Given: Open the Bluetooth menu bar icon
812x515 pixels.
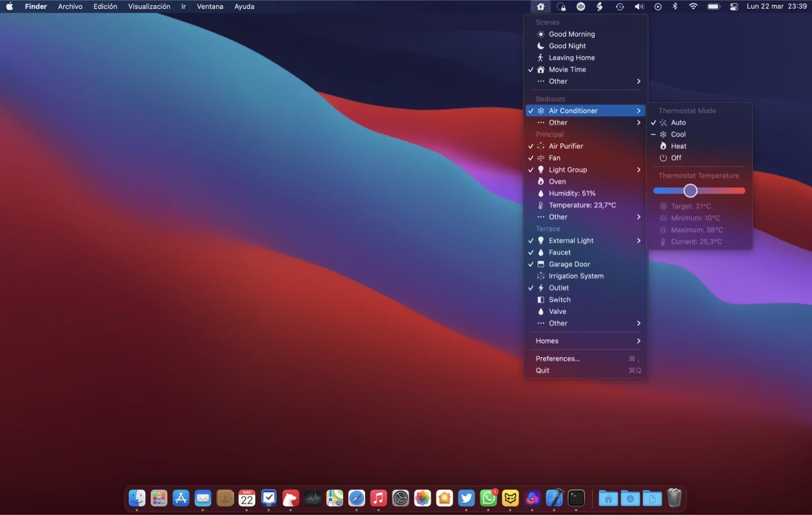Looking at the screenshot, I should click(x=675, y=7).
